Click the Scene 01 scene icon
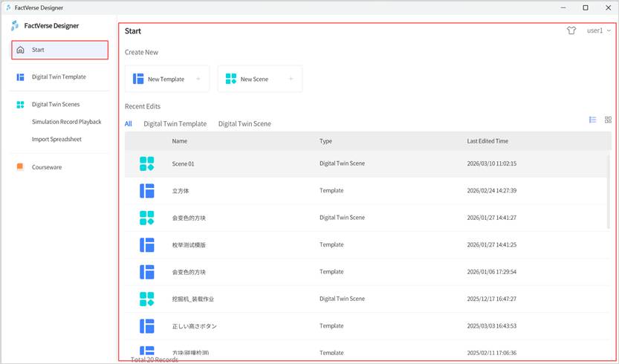Screen dimensions: 619x364 (x=147, y=163)
